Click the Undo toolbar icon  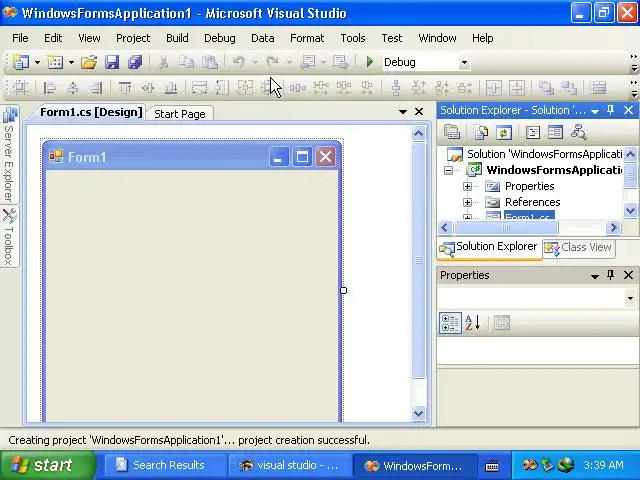[x=238, y=62]
